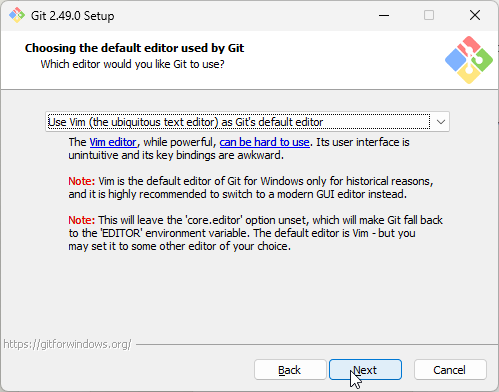
Task: Click the red "Note:" label about core.editor option
Action: tap(82, 220)
